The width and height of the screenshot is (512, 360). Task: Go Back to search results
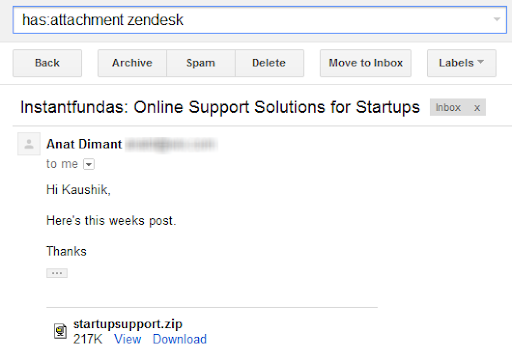(47, 63)
